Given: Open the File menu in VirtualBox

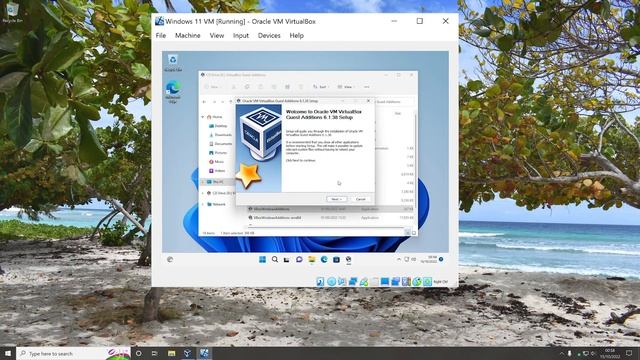Looking at the screenshot, I should click(161, 36).
